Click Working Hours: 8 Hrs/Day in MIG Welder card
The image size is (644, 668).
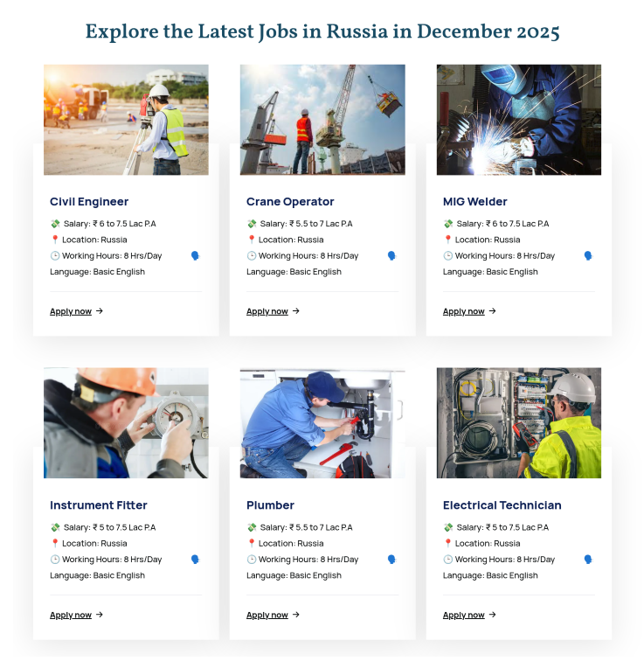pos(505,256)
